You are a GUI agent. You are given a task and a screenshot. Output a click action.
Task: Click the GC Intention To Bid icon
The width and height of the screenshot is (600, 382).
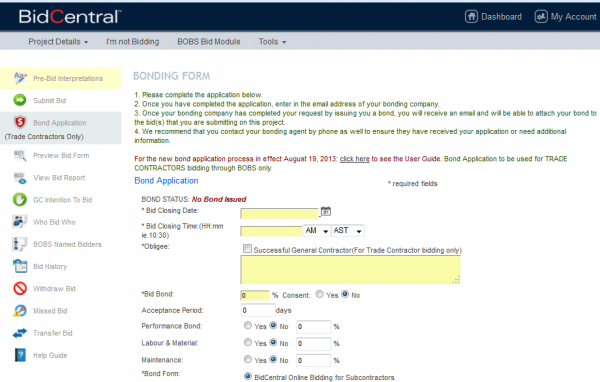[x=20, y=199]
